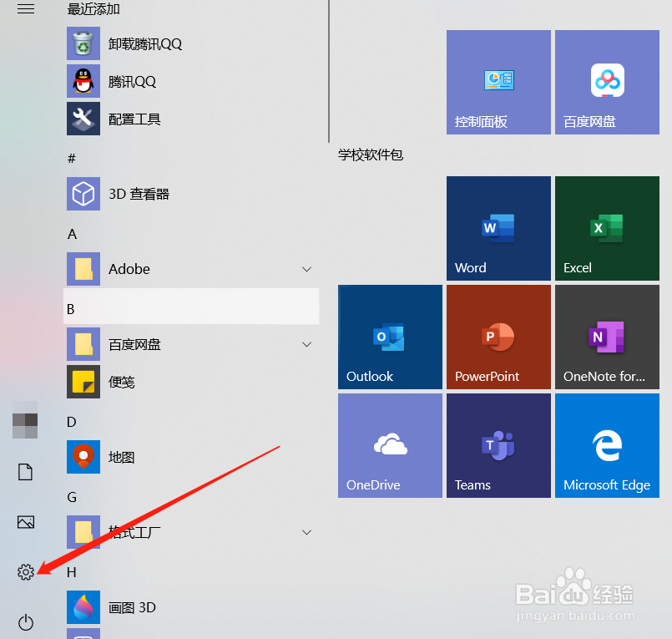Viewport: 672px width, 639px height.
Task: Click the 最近添加 heading
Action: tap(93, 9)
